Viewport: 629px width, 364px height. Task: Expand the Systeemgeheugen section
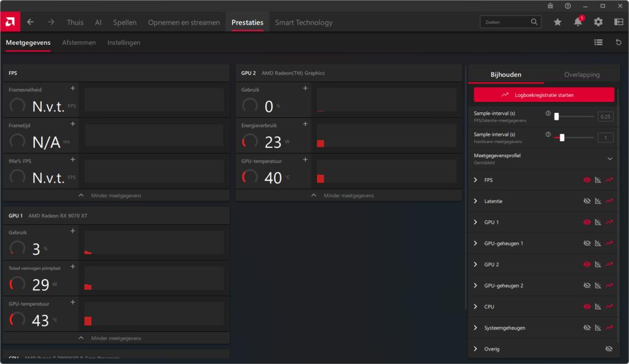(475, 328)
